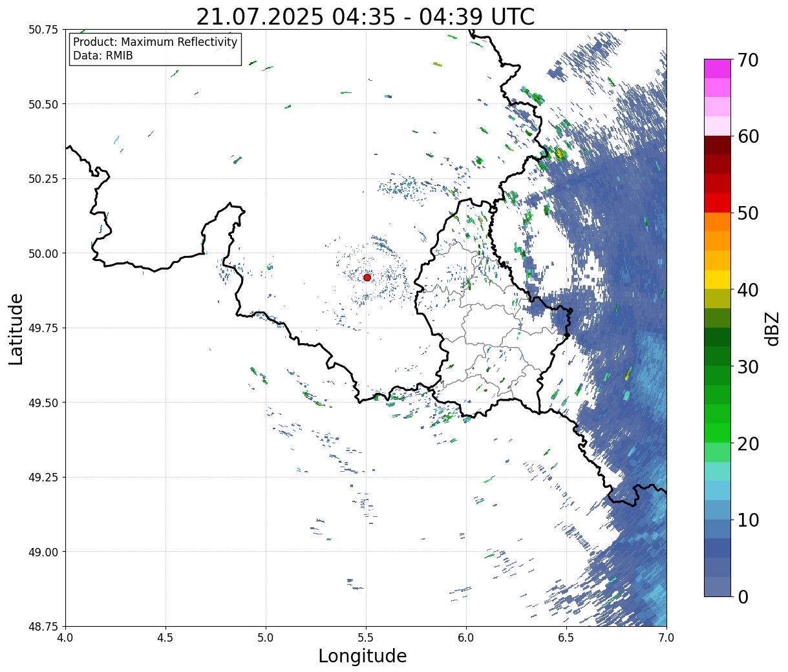
Task: Click the longitude tick label 5.5
Action: click(x=366, y=638)
